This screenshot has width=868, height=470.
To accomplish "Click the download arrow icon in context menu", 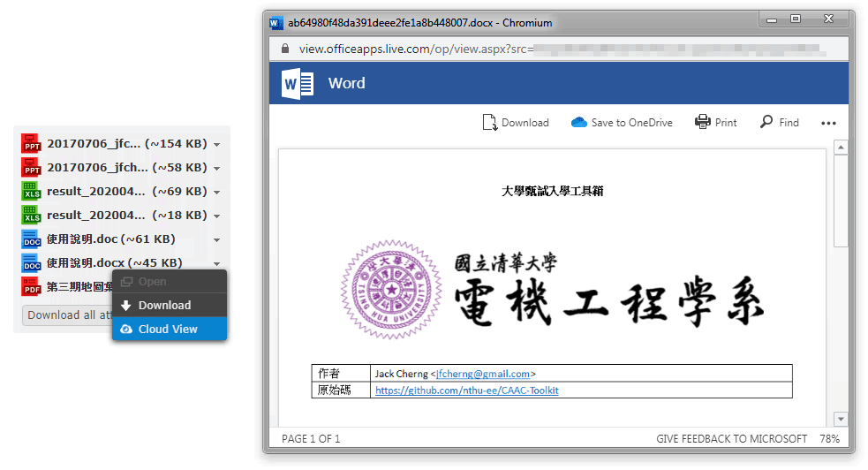I will tap(126, 305).
